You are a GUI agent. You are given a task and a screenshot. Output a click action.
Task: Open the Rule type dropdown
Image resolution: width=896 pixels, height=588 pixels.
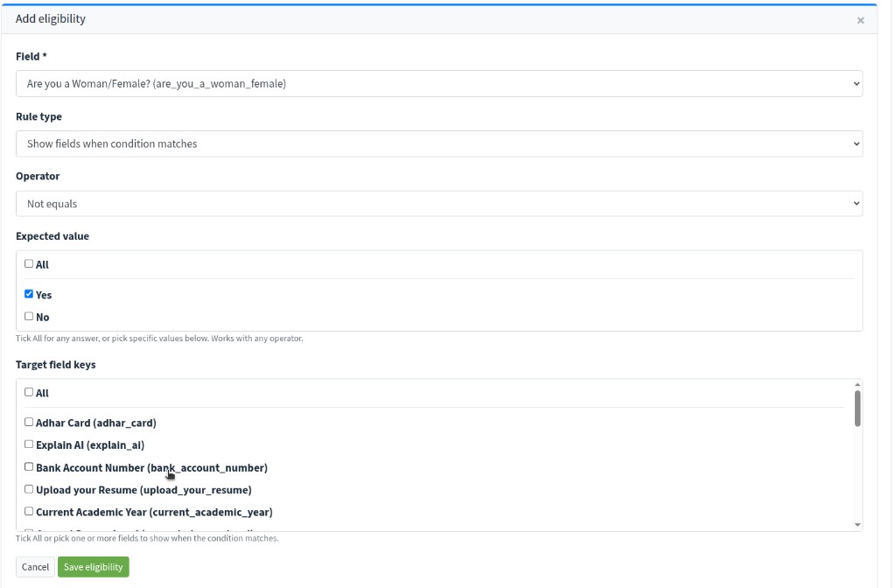pos(439,143)
